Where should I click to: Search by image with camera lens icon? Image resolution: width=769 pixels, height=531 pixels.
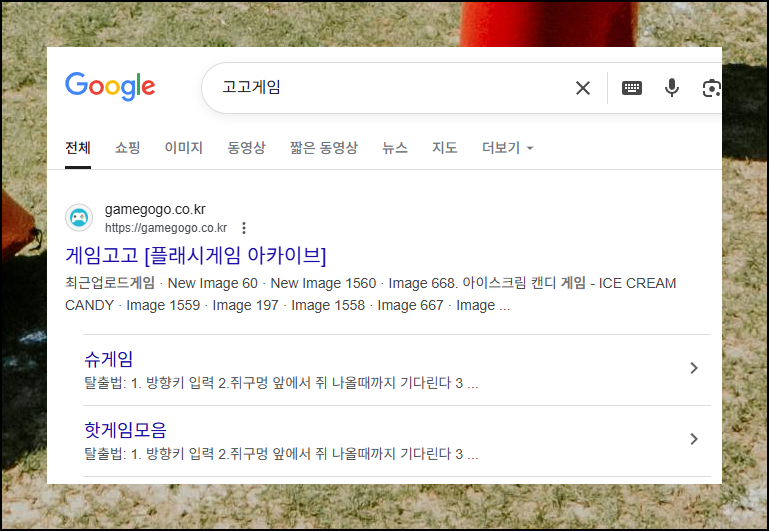712,88
